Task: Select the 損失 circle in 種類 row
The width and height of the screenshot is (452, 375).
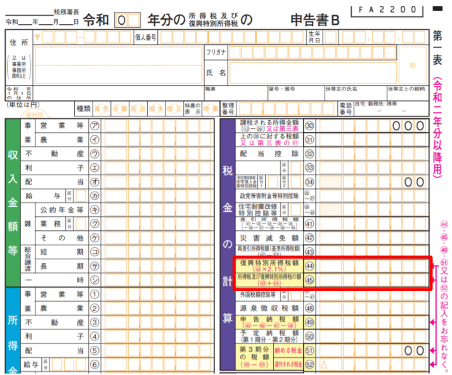Action: [156, 109]
